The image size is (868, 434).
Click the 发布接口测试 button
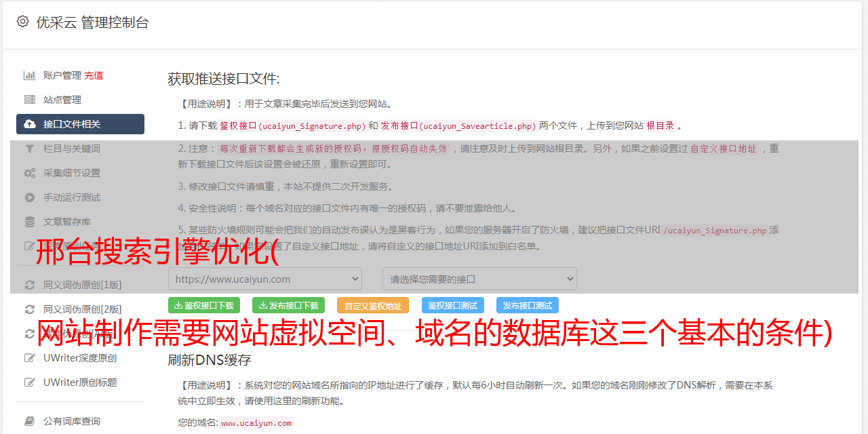[x=528, y=305]
